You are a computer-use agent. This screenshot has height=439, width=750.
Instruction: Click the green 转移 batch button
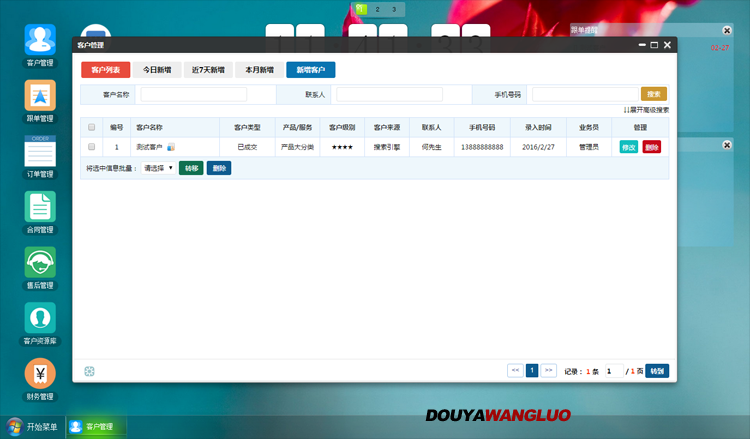pos(191,168)
